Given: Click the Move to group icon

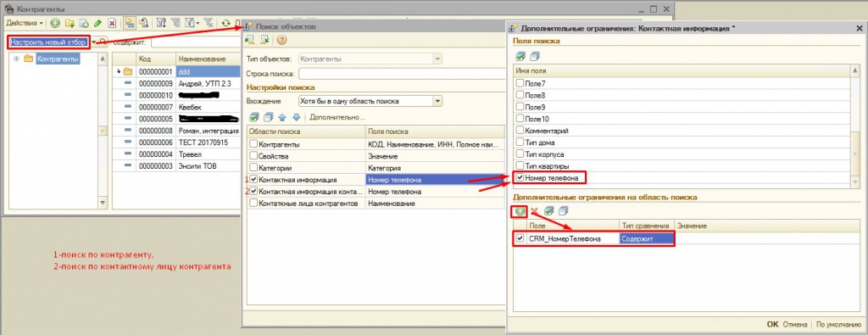Looking at the screenshot, I should click(x=144, y=23).
